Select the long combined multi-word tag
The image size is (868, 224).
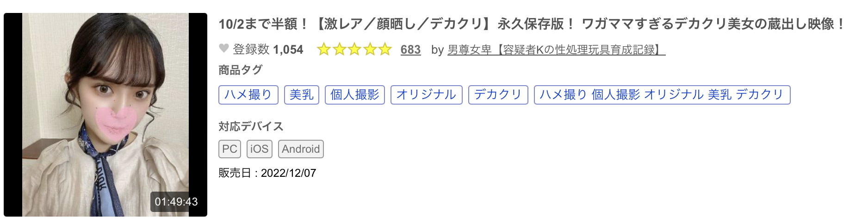662,95
